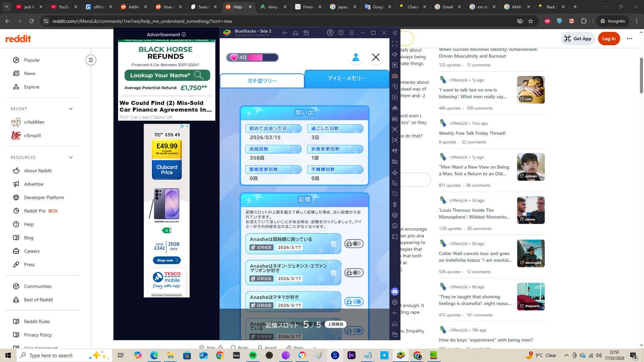Screen dimensions: 644x362
Task: Click the Get App button
Action: click(x=578, y=39)
